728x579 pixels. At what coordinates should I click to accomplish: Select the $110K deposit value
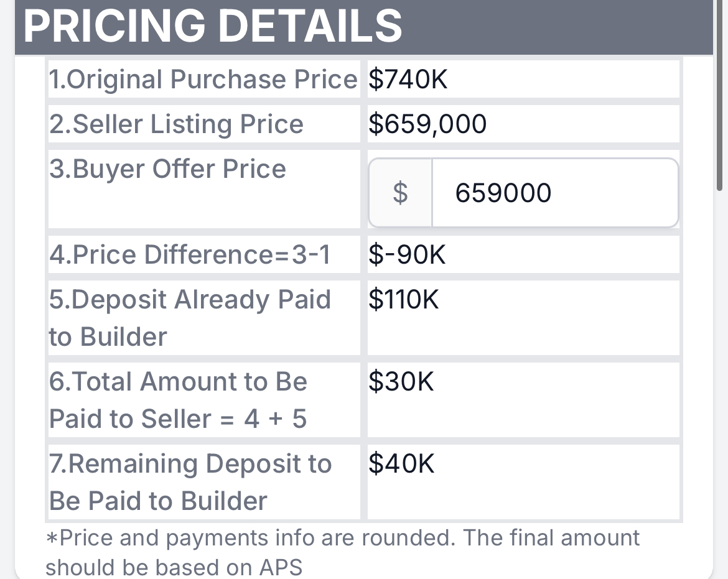(x=403, y=299)
